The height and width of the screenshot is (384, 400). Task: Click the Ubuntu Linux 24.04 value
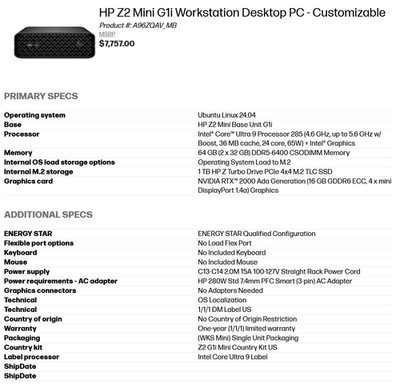point(227,115)
